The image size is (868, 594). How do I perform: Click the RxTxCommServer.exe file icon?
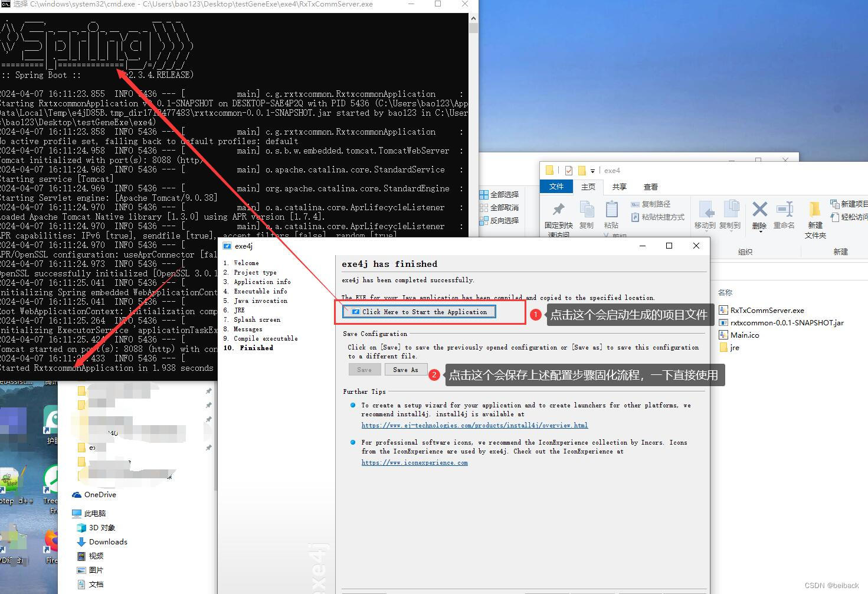click(x=723, y=310)
